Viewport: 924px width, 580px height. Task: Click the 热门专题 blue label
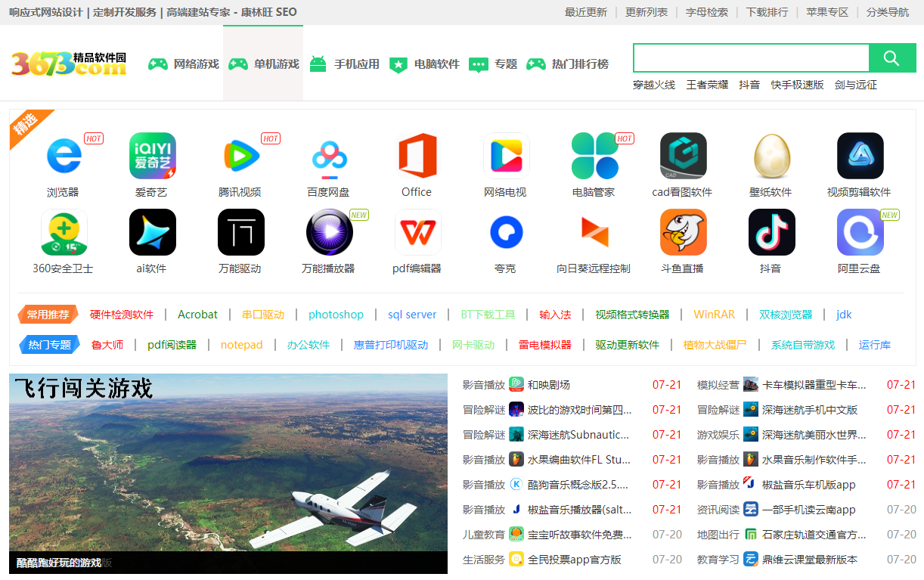coord(49,345)
